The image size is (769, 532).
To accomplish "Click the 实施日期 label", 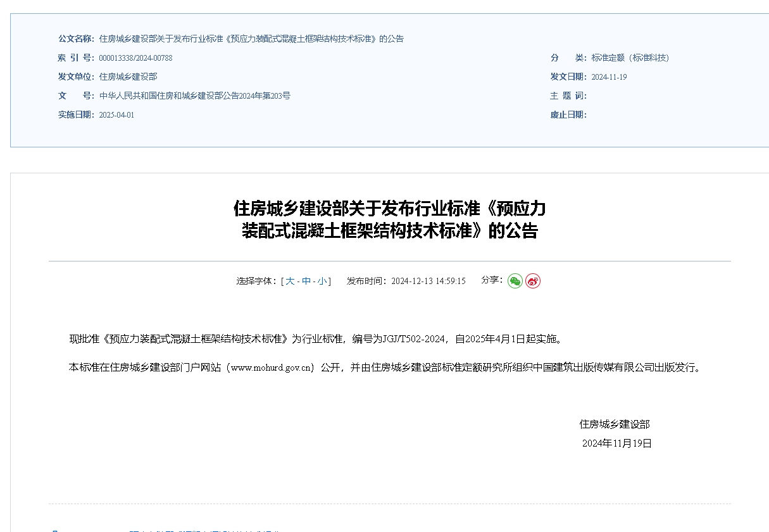I will 76,114.
